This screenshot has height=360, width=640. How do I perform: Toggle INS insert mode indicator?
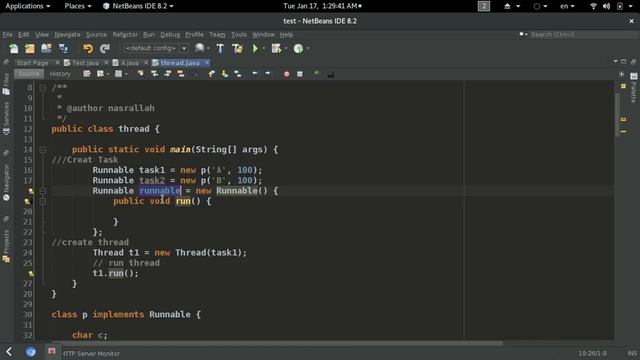pos(632,353)
